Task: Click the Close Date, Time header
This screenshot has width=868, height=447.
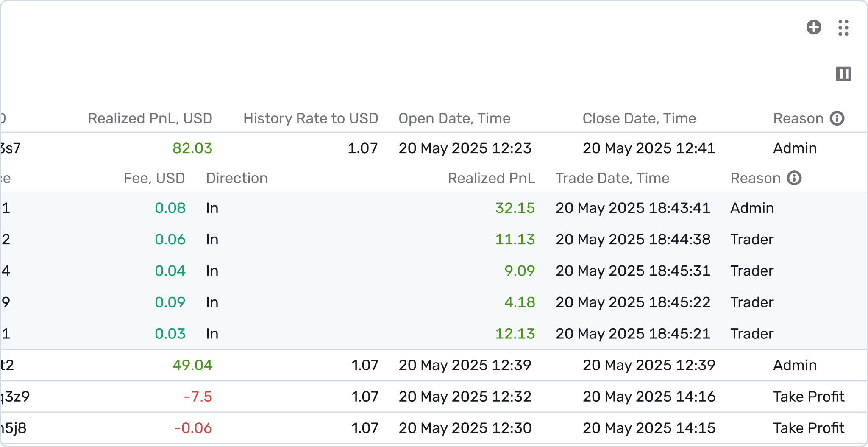Action: [639, 118]
